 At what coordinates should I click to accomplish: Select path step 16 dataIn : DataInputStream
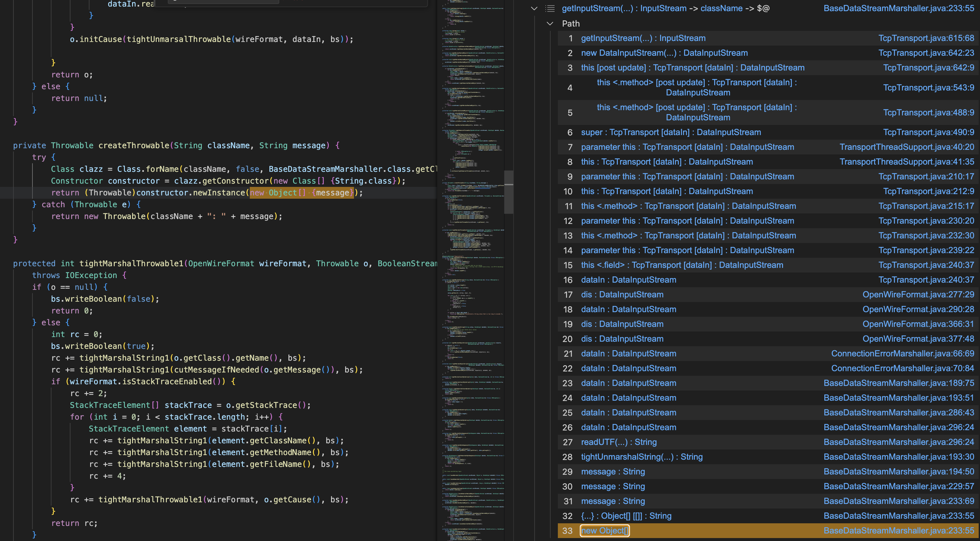click(629, 280)
